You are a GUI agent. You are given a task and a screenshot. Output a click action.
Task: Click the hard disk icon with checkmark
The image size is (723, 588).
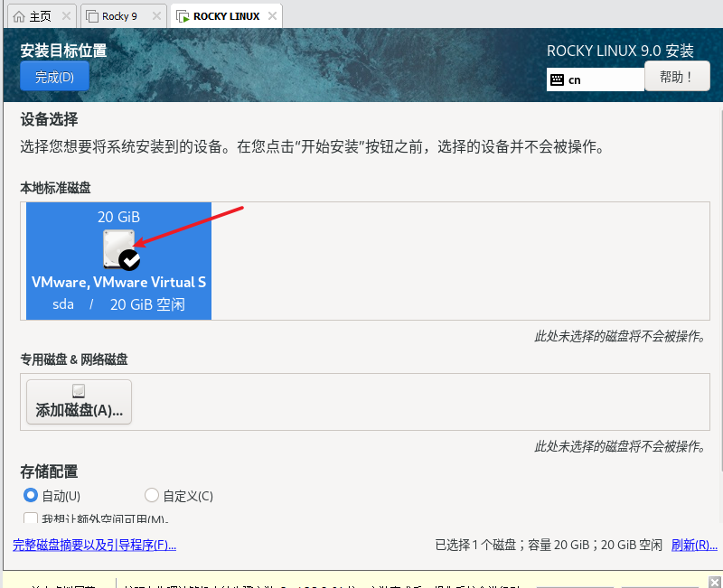tap(121, 249)
